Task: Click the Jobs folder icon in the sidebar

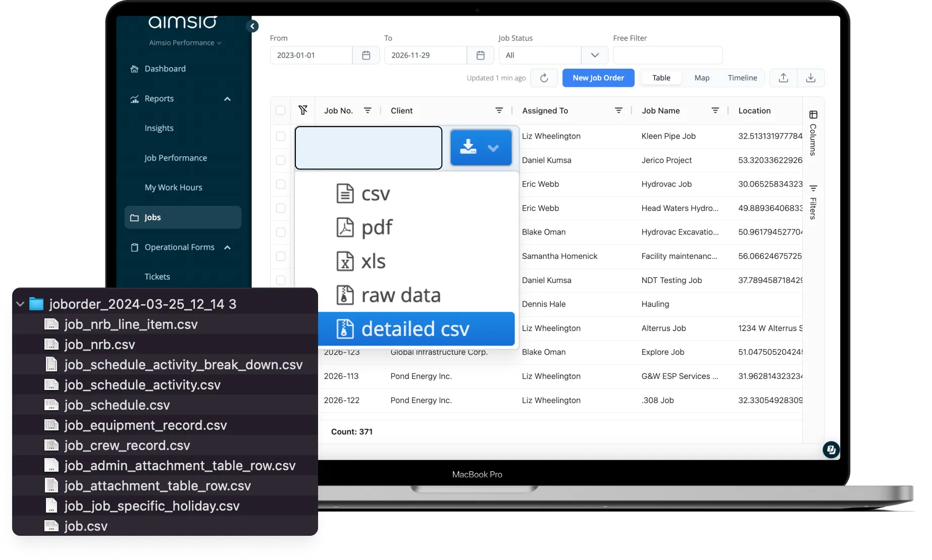Action: pos(134,217)
